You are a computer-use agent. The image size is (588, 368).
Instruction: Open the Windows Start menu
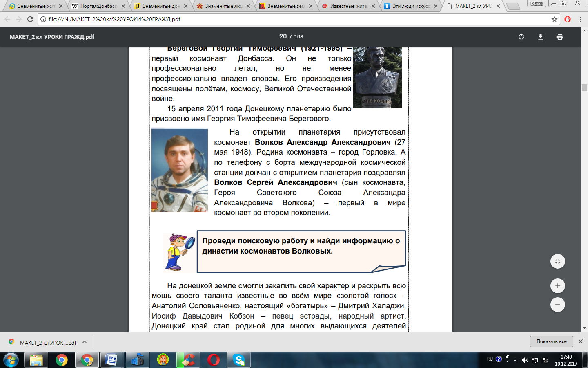[x=11, y=360]
